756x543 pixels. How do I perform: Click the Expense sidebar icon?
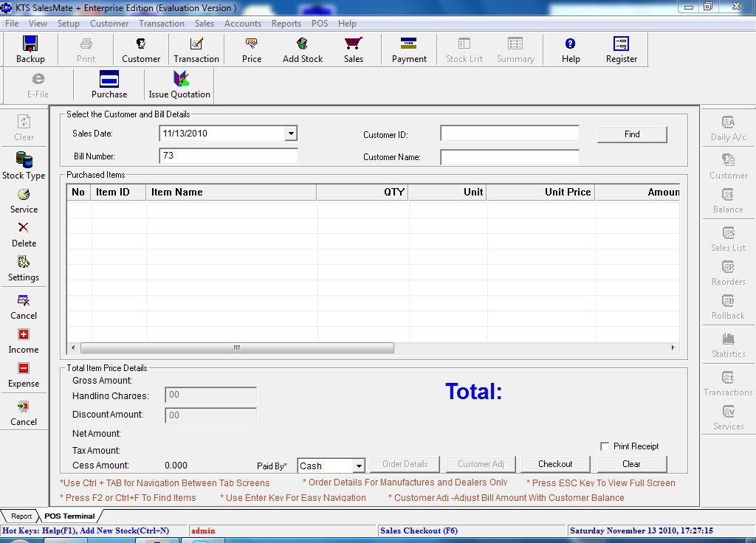(24, 375)
